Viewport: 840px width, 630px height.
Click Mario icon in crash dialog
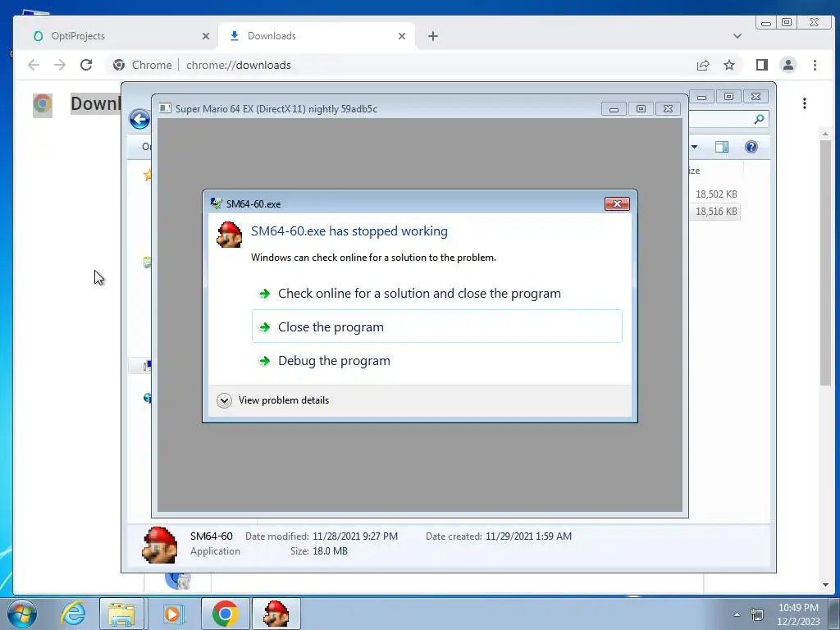(229, 235)
